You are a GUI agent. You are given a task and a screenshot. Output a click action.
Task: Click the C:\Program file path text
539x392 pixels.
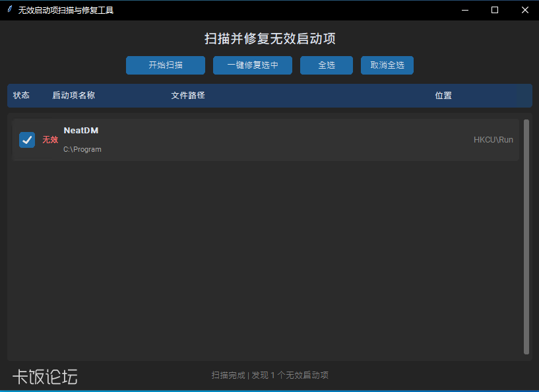point(82,149)
